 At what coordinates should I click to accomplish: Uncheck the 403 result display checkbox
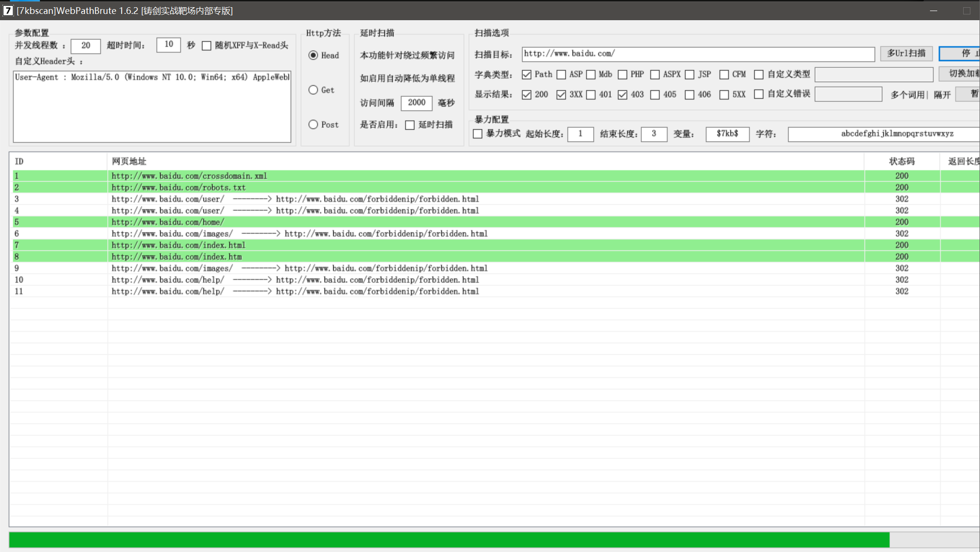[622, 95]
